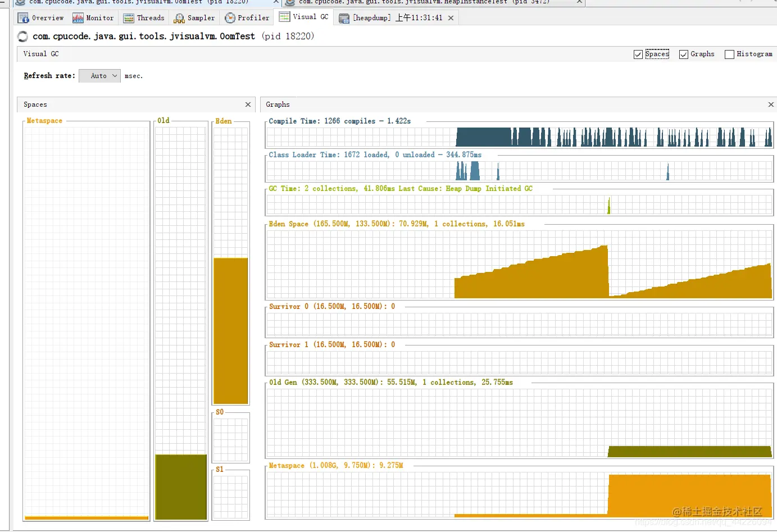Open the heapdump tab
Screen dimensions: 777x532
pyautogui.click(x=397, y=18)
